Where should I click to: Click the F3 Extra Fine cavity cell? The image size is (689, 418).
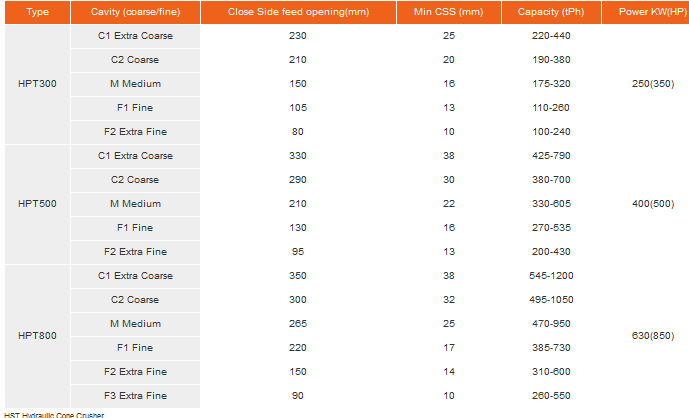135,396
